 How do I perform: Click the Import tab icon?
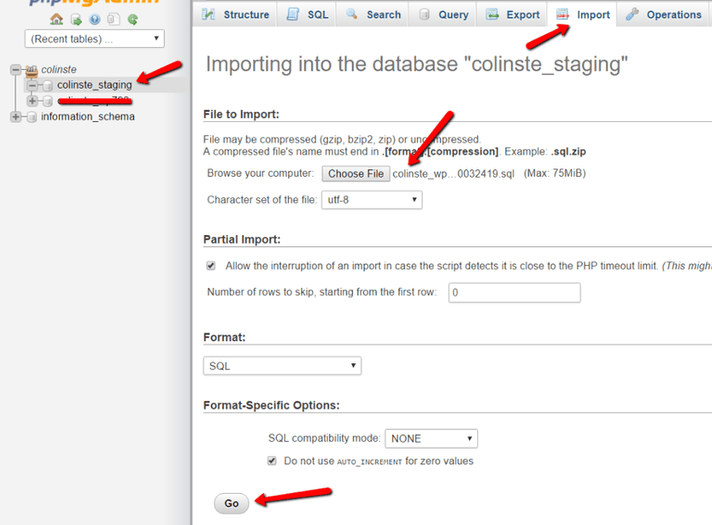563,15
